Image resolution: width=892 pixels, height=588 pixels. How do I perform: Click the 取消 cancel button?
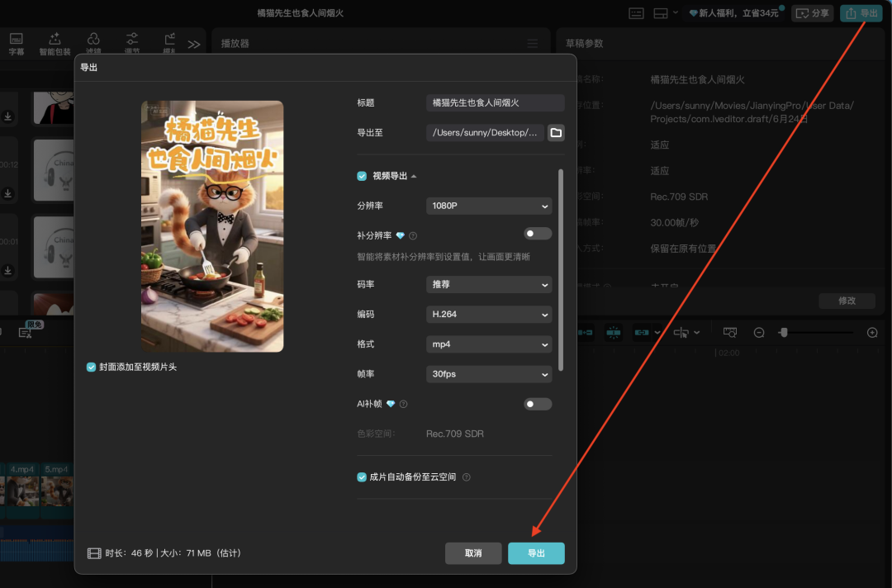click(x=473, y=553)
